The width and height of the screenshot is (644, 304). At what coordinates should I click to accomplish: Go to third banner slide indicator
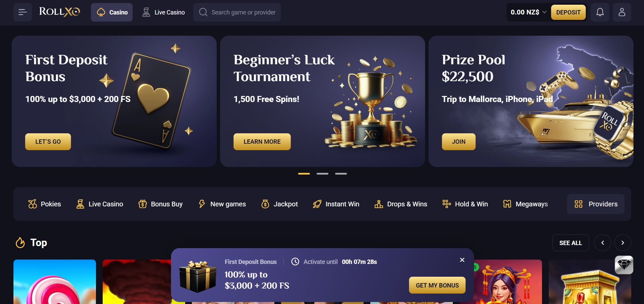[341, 174]
